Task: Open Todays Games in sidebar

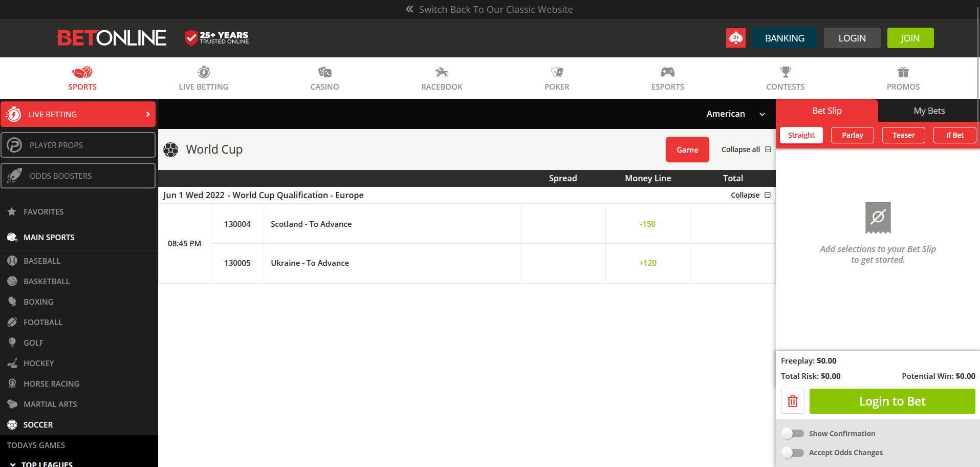Action: (36, 445)
